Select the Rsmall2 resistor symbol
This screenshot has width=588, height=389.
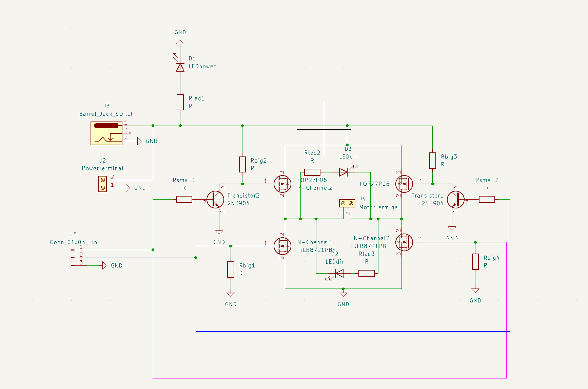coord(487,200)
